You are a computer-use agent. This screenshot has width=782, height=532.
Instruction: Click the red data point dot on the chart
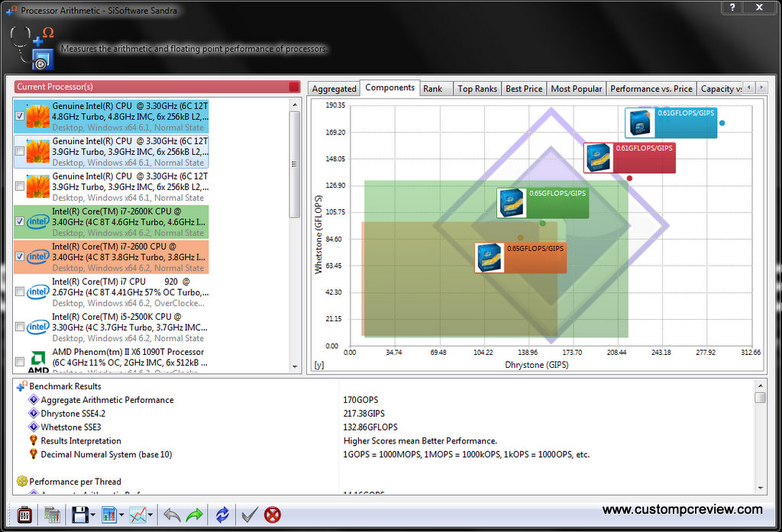629,178
